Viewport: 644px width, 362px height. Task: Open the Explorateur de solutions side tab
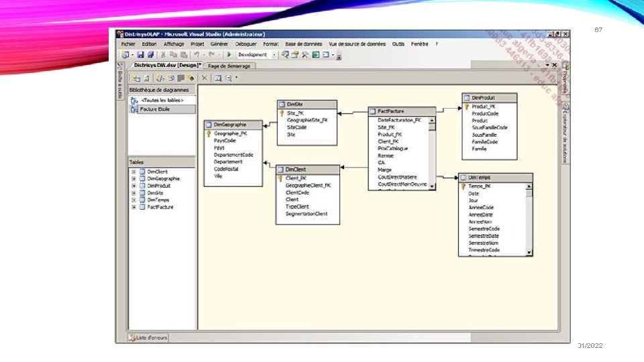[565, 133]
